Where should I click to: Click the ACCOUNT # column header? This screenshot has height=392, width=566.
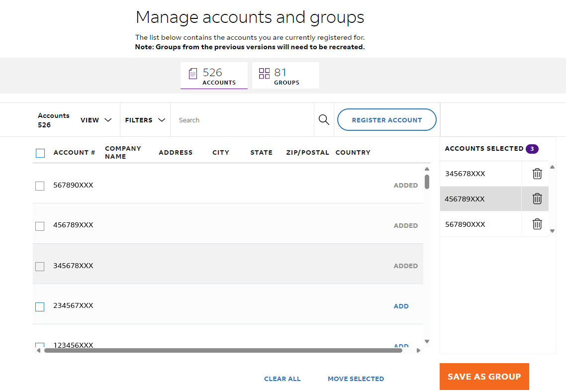pos(75,152)
